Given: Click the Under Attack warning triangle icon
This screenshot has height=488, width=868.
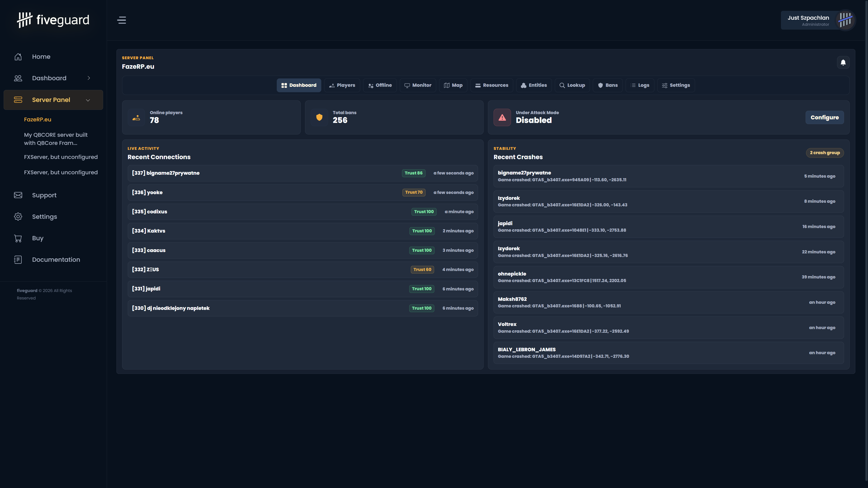Looking at the screenshot, I should click(502, 118).
